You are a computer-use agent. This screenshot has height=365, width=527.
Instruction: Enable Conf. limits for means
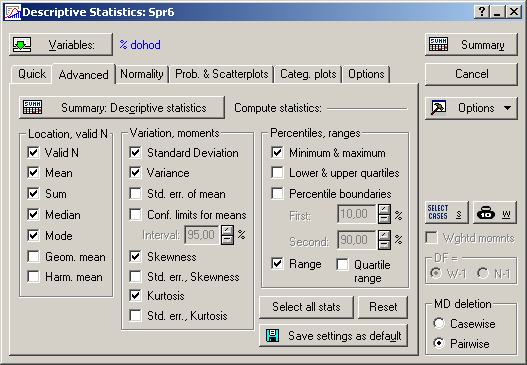point(135,214)
